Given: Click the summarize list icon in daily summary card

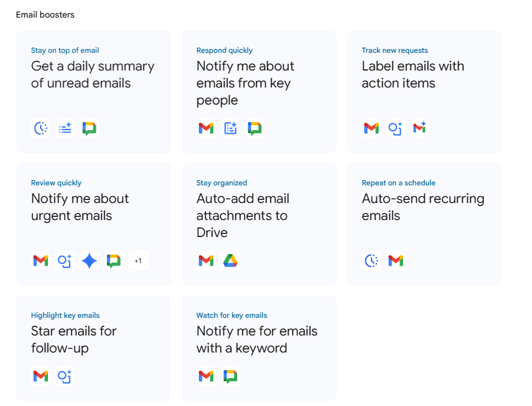Looking at the screenshot, I should [65, 128].
